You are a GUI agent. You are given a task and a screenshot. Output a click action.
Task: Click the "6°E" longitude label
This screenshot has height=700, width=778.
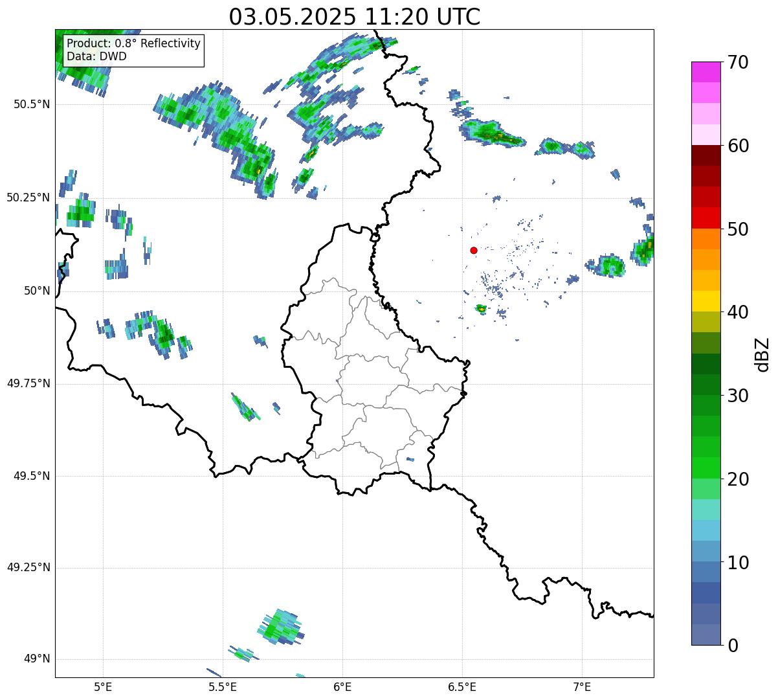pyautogui.click(x=342, y=686)
